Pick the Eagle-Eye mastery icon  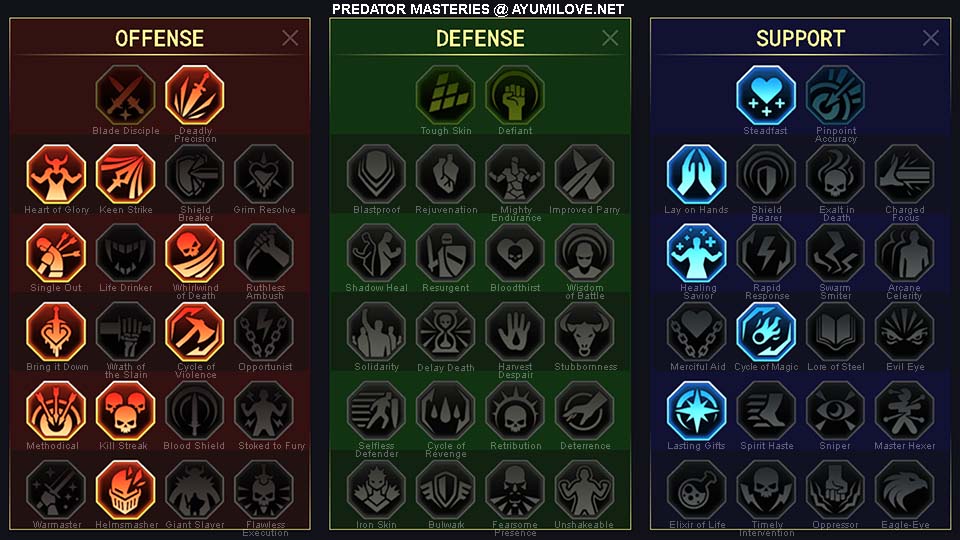(x=904, y=490)
